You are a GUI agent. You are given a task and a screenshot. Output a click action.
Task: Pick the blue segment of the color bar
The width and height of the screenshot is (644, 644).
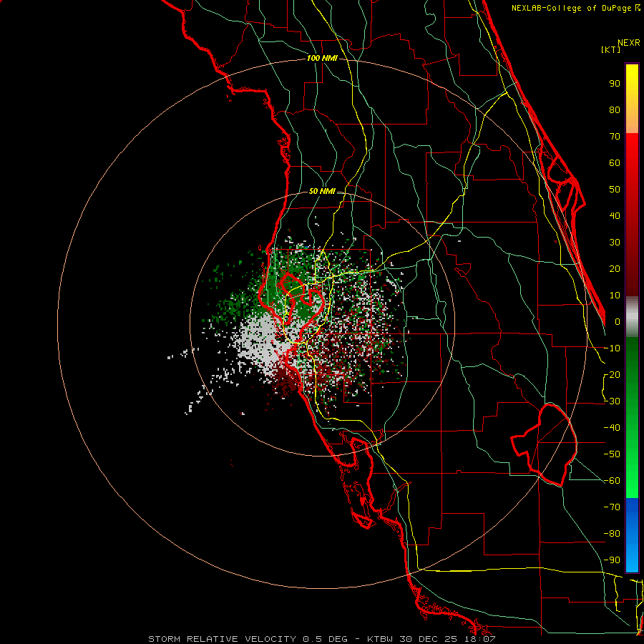(632, 535)
